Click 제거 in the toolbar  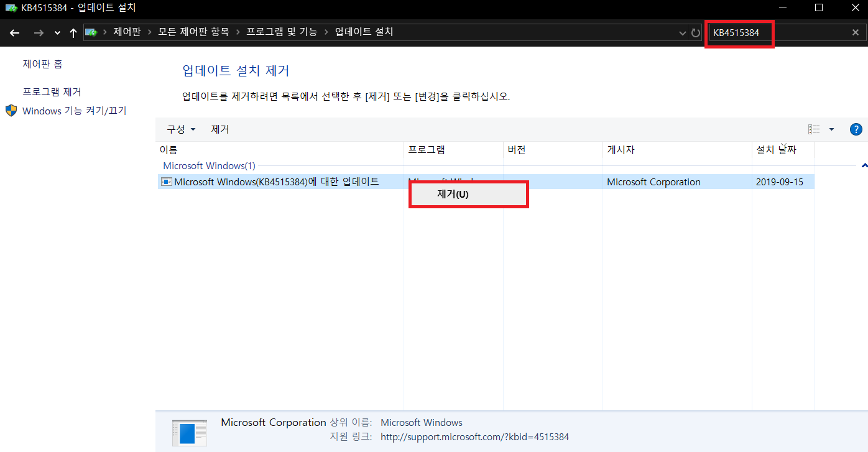(220, 129)
